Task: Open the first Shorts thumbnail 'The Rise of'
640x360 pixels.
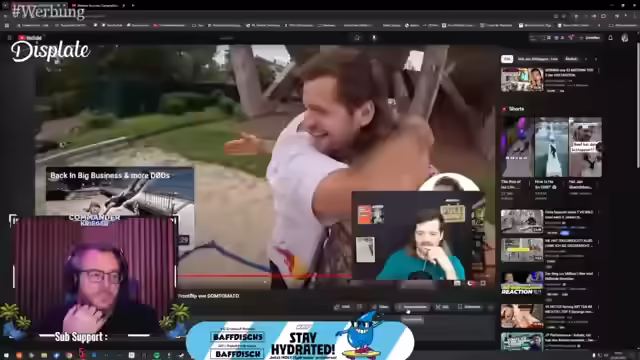Action: (517, 147)
